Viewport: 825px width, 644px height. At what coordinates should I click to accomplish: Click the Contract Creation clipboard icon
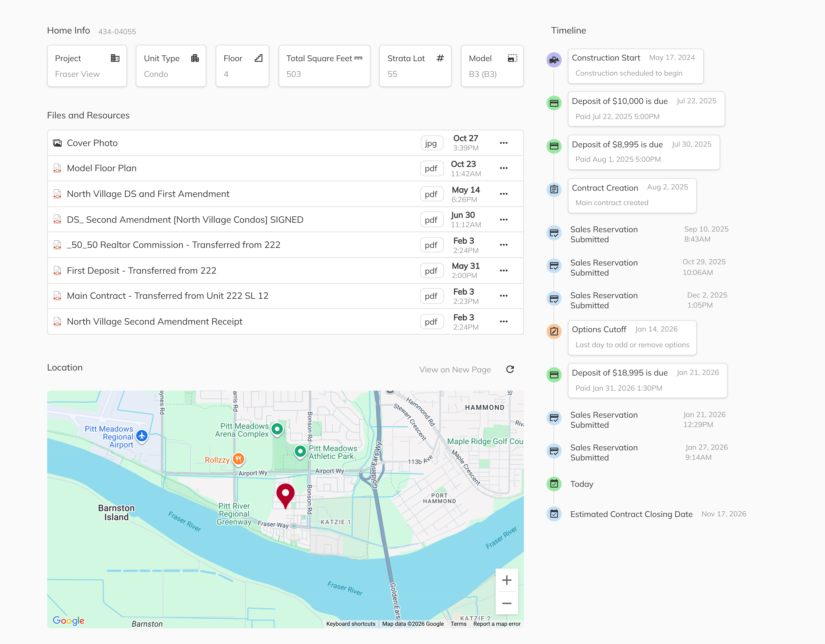(554, 189)
